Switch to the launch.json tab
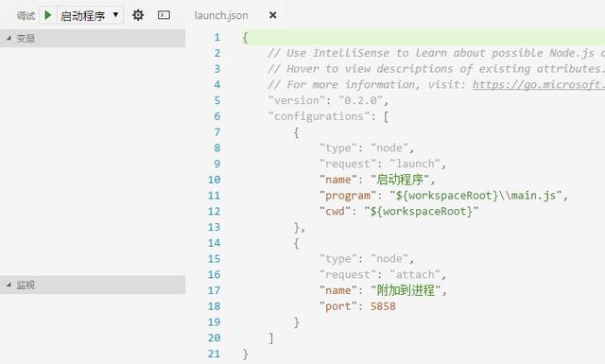Viewport: 605px width, 364px height. pos(221,15)
